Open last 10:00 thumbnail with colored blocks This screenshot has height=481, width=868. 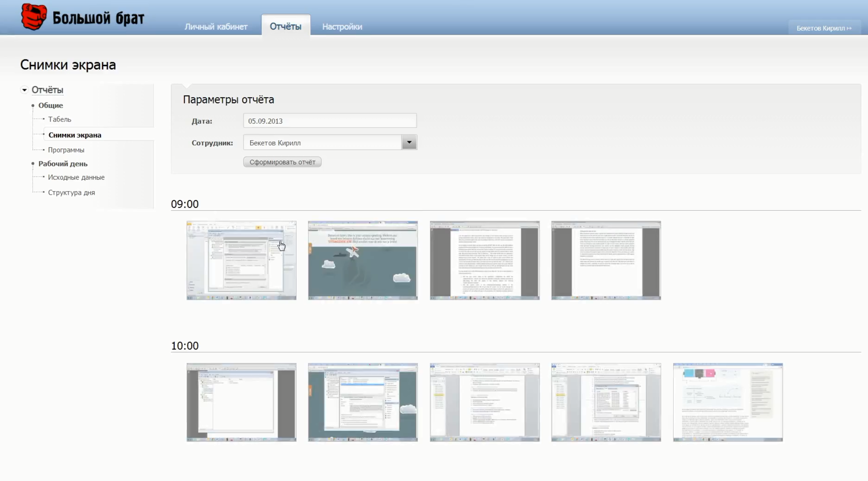coord(728,402)
